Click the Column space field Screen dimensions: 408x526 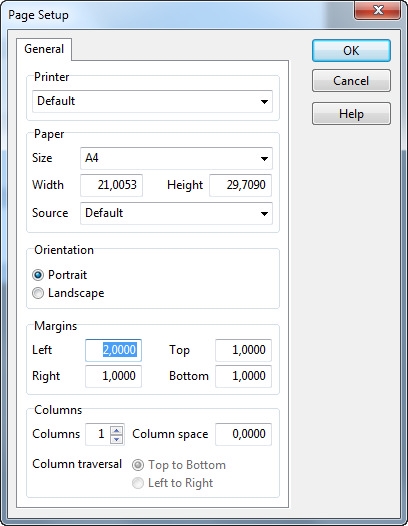pyautogui.click(x=244, y=434)
